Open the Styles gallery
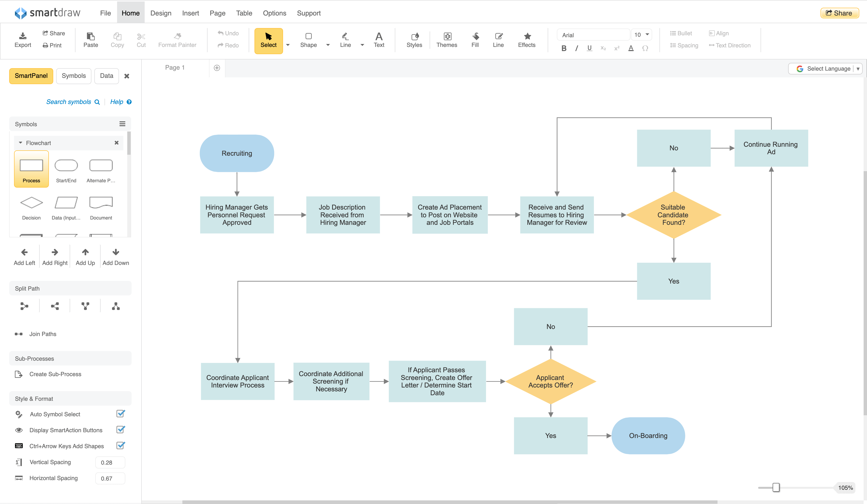The height and width of the screenshot is (504, 867). (x=414, y=40)
